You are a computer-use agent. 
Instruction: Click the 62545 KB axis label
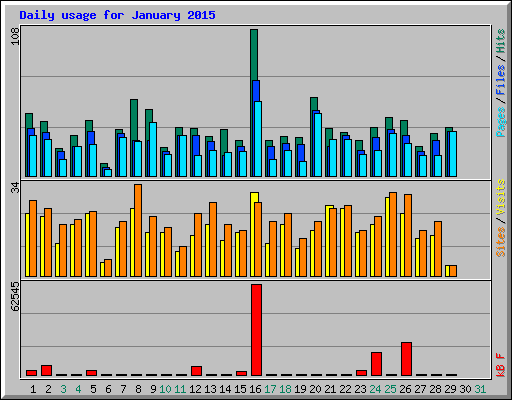16,297
